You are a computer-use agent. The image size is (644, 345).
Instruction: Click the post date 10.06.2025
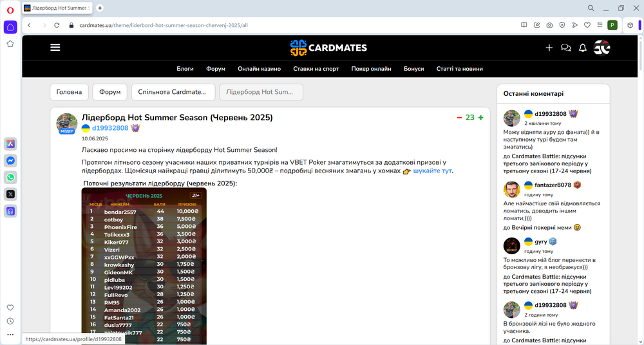pos(95,139)
